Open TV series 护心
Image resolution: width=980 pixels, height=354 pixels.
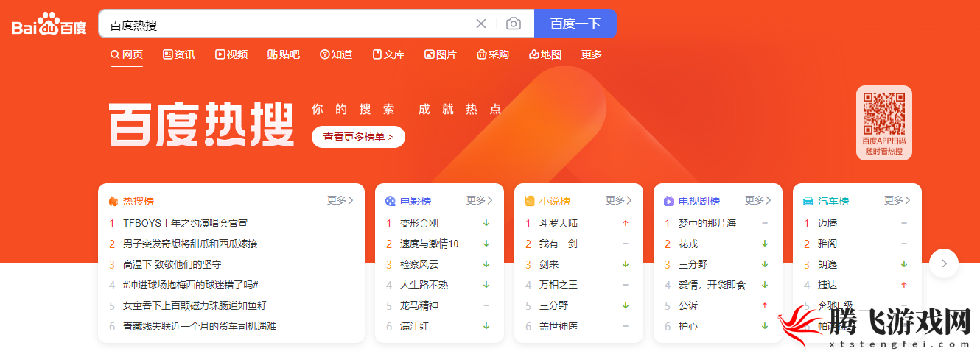(x=688, y=326)
